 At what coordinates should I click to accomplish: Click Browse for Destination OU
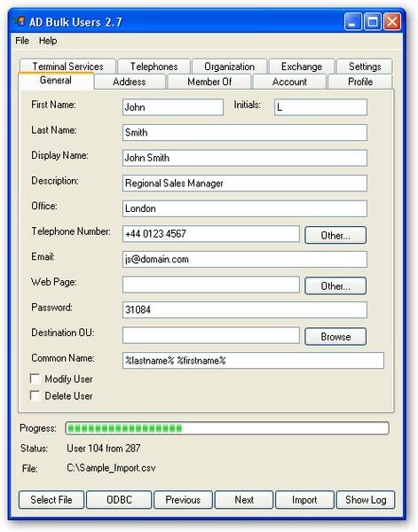335,337
